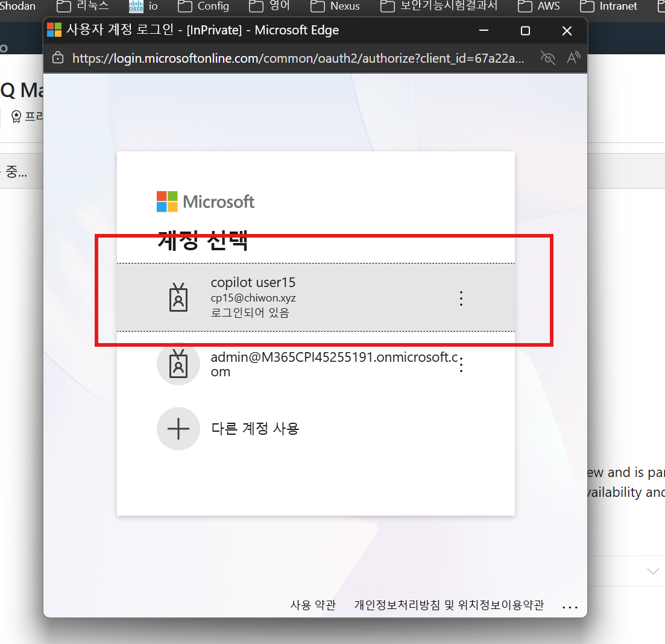Click the plus icon for another account
This screenshot has height=644, width=665.
tap(178, 429)
